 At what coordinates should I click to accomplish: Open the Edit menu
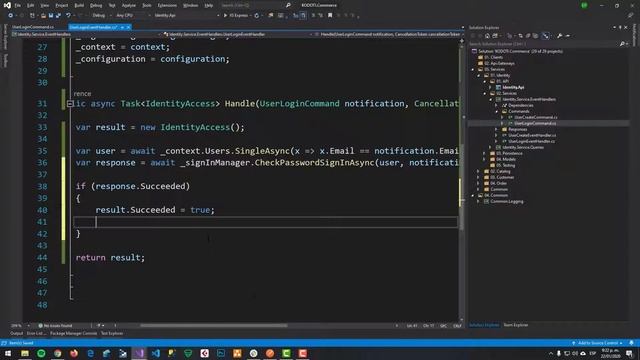coord(31,5)
